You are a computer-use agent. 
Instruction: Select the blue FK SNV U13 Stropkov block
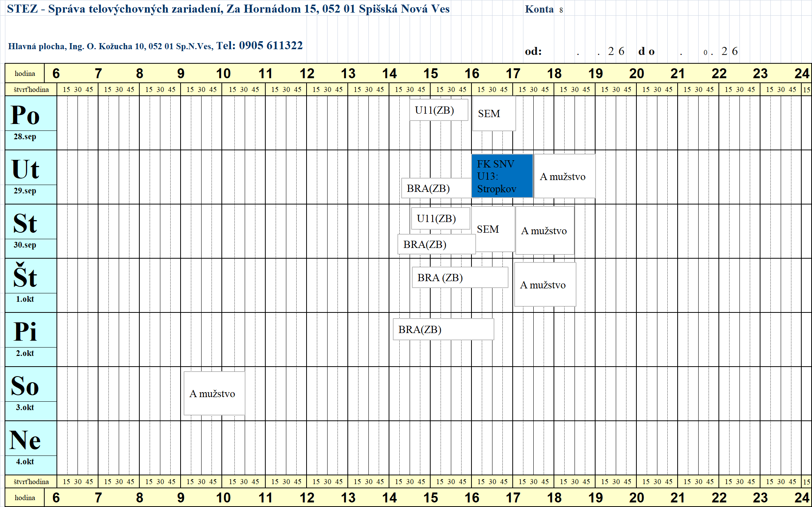click(x=502, y=176)
